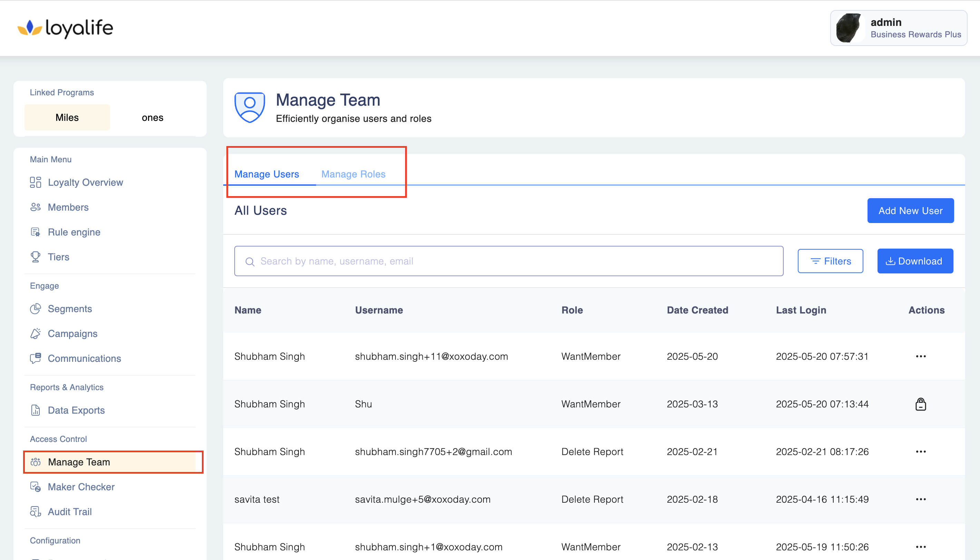The width and height of the screenshot is (980, 560).
Task: Download the users list
Action: (x=915, y=261)
